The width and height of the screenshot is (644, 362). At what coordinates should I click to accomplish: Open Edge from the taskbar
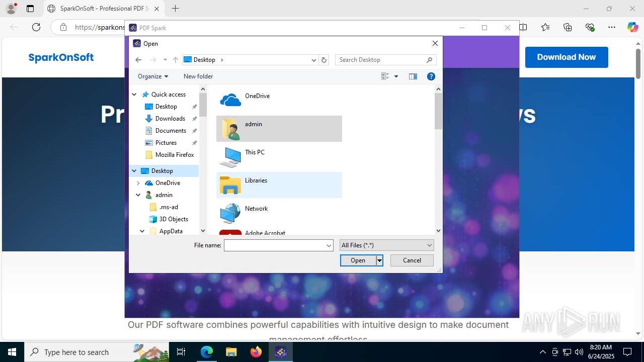207,352
